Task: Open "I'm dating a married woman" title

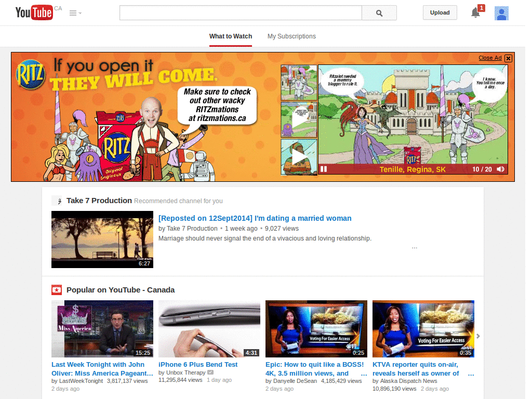Action: pyautogui.click(x=255, y=218)
